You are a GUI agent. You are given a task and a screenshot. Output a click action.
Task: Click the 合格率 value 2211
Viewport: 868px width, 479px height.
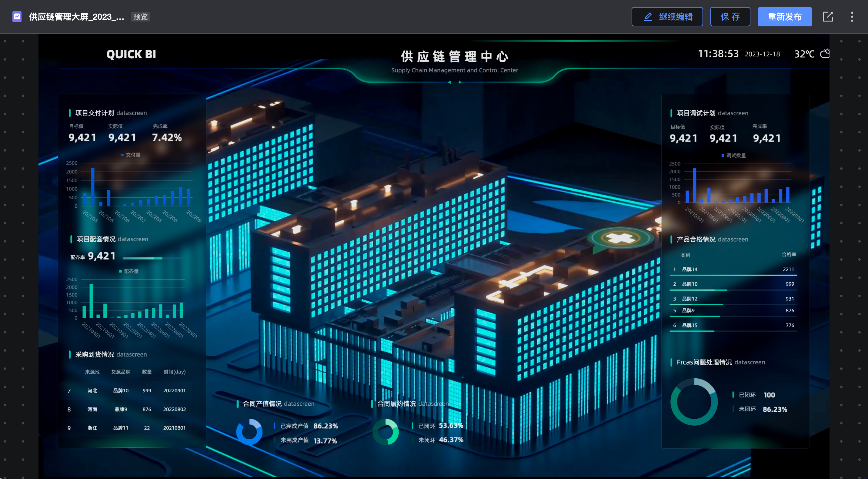coord(788,269)
